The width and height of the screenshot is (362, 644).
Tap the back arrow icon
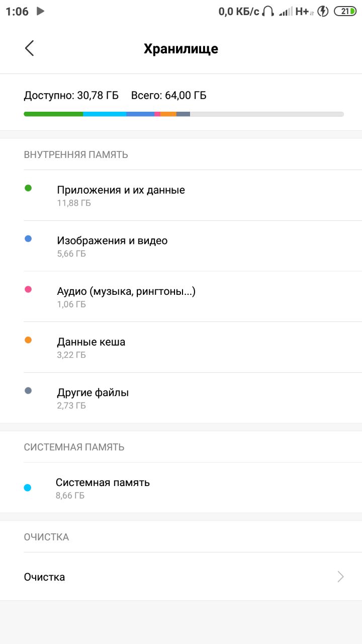point(29,48)
